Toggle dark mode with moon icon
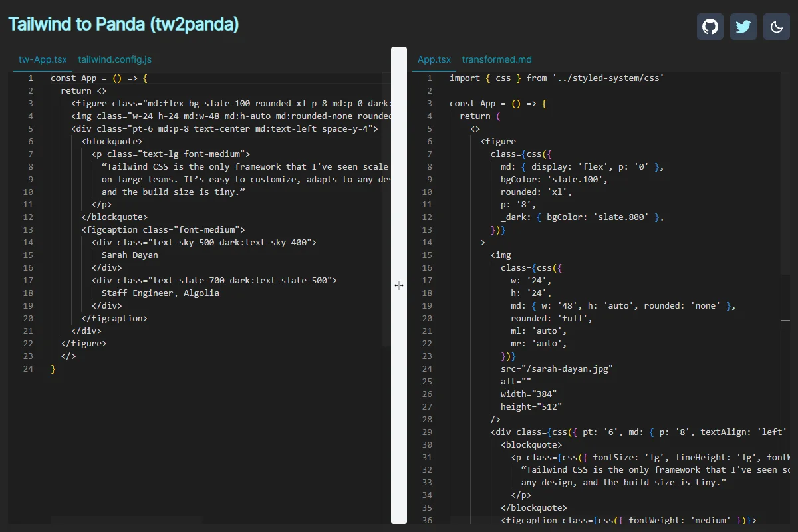Viewport: 798px width, 532px height. pos(777,27)
